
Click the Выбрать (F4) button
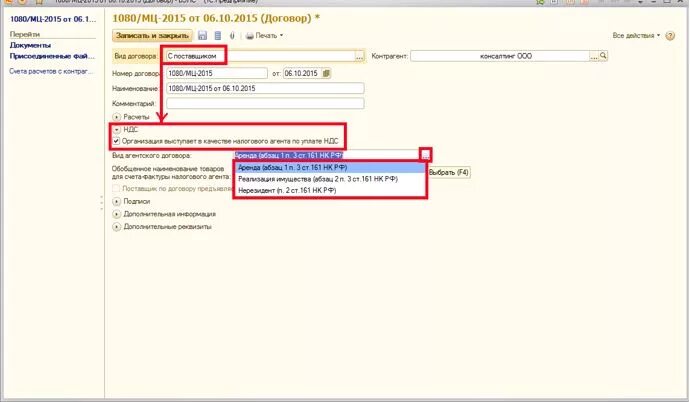point(449,172)
